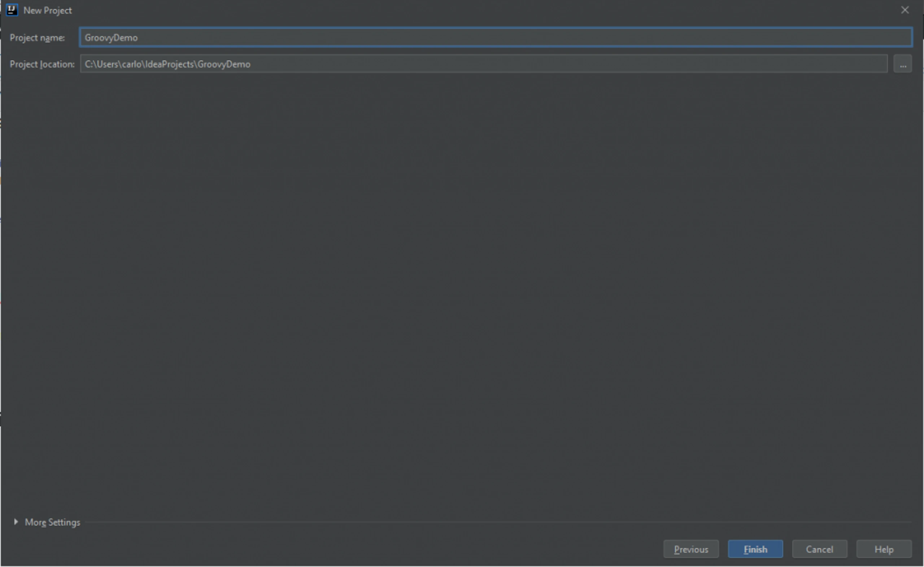Click empty area right of GroovyDemo name
Viewport: 924px width, 567px height.
click(525, 38)
